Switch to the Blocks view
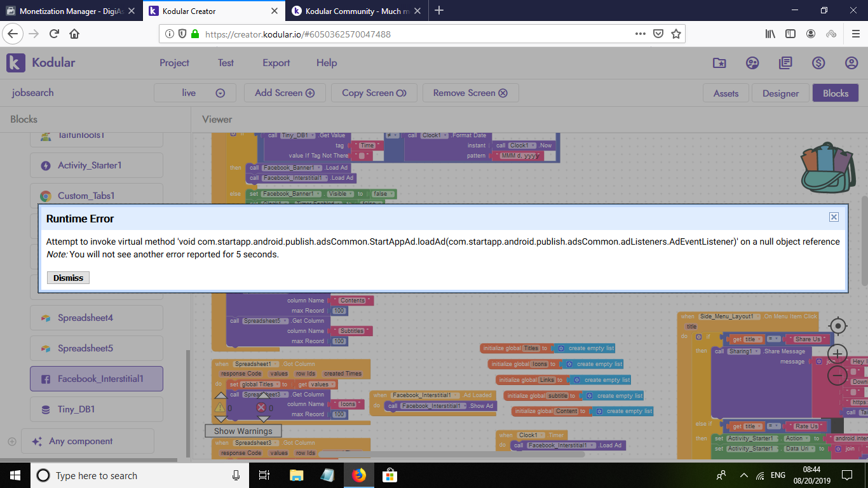Image resolution: width=868 pixels, height=488 pixels. [x=836, y=93]
